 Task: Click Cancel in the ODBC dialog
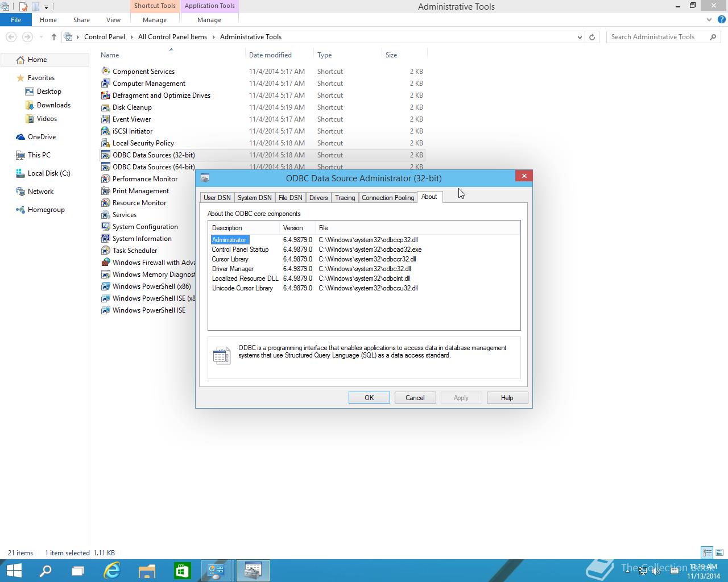[415, 398]
